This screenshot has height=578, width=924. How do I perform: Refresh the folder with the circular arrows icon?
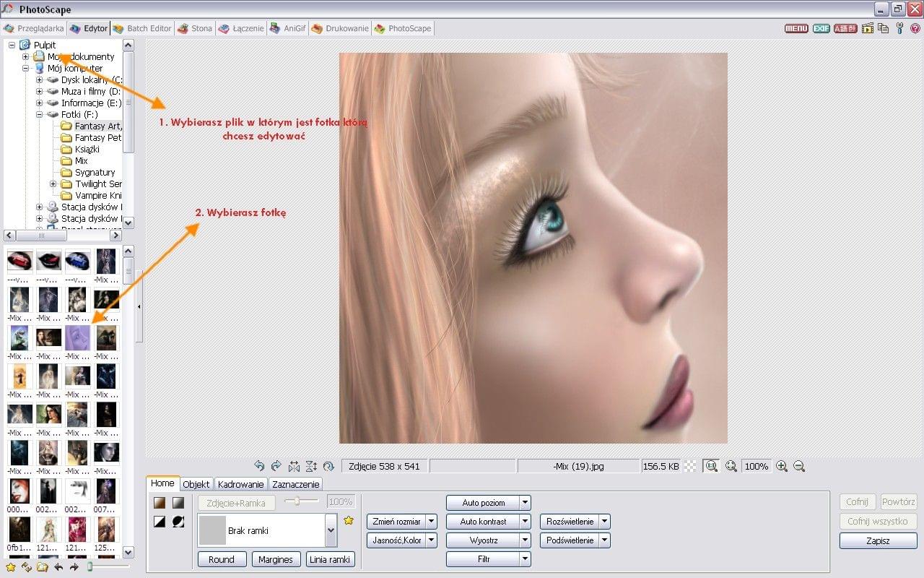pyautogui.click(x=27, y=567)
